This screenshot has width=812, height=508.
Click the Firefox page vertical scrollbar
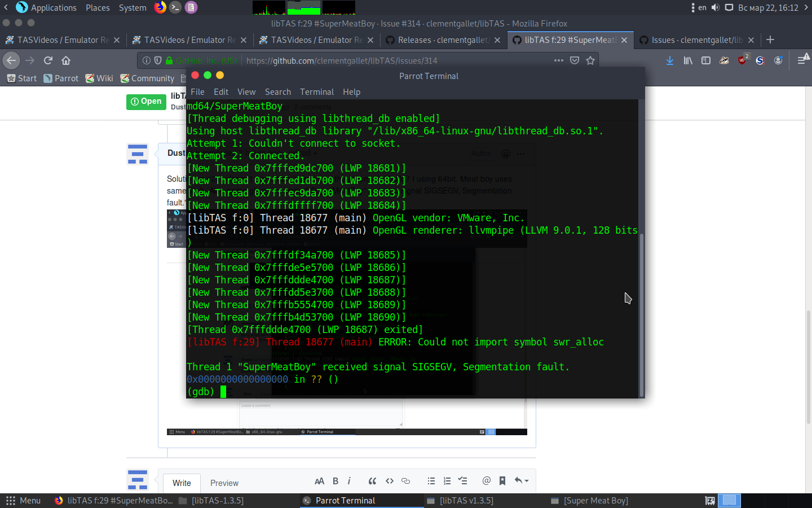tap(809, 367)
